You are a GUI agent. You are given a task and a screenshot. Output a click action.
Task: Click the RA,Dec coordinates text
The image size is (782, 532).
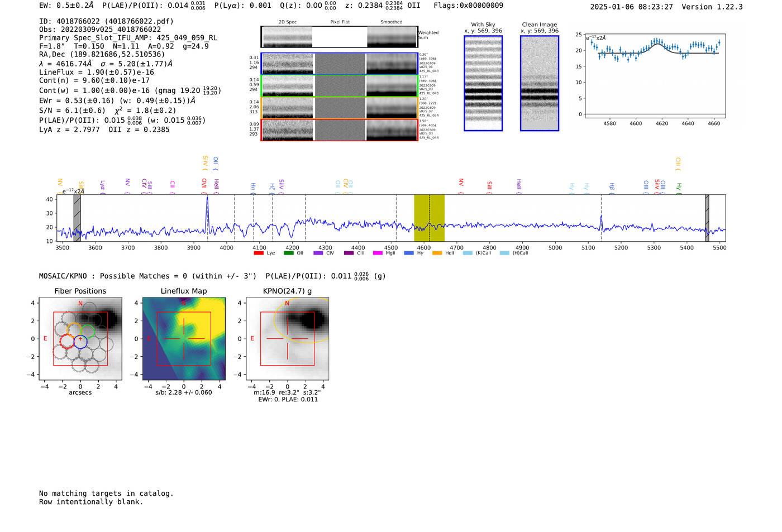coord(102,55)
